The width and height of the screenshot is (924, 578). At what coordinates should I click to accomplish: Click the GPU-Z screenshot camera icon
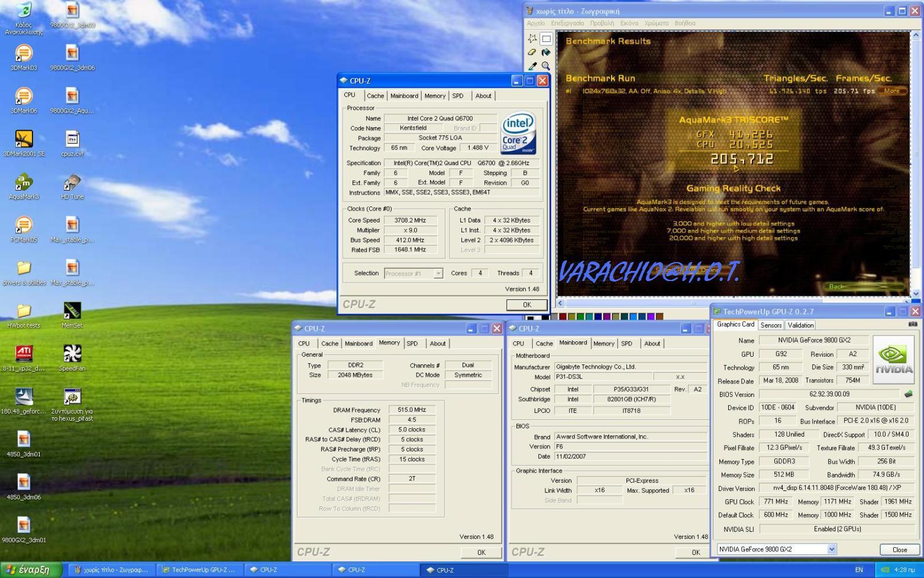pos(913,324)
